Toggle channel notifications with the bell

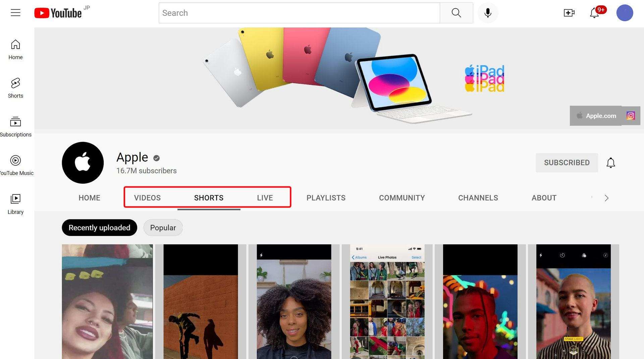click(611, 163)
